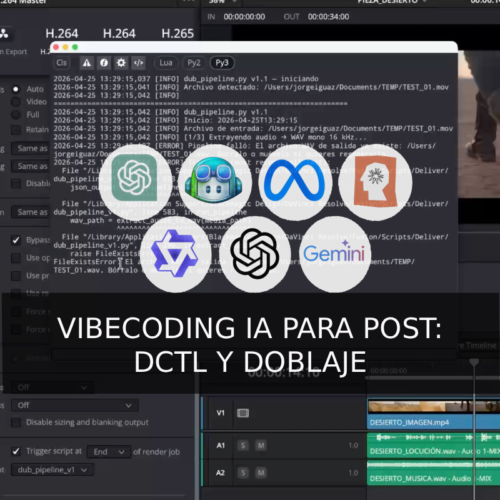Toggle the info message filter icon in the console
The height and width of the screenshot is (500, 500).
pos(104,63)
